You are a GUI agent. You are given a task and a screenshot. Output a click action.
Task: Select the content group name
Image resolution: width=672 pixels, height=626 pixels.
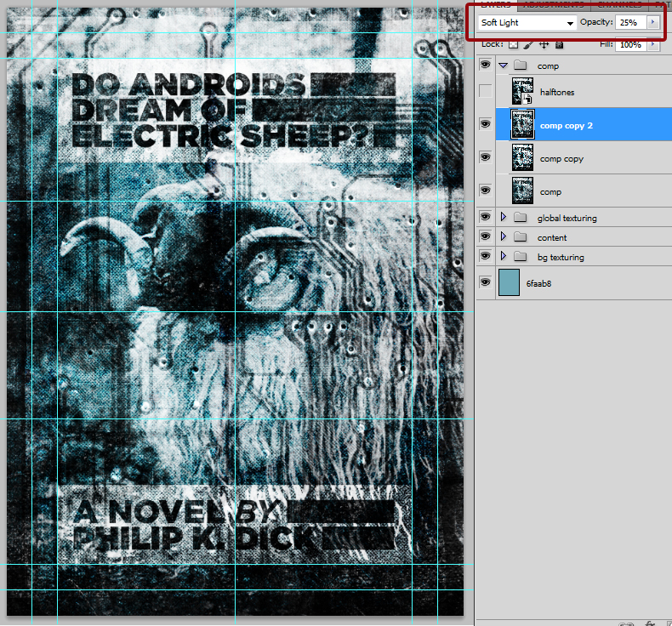(552, 238)
